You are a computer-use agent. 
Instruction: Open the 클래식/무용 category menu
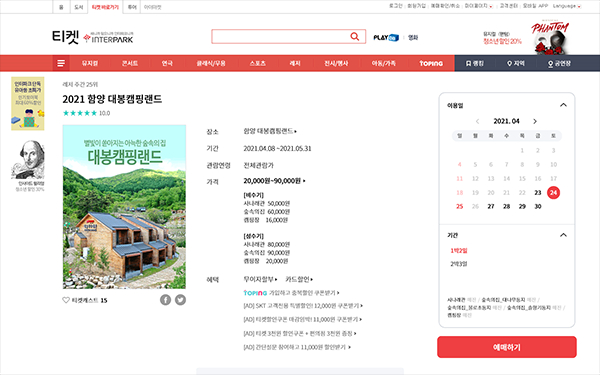[x=211, y=63]
